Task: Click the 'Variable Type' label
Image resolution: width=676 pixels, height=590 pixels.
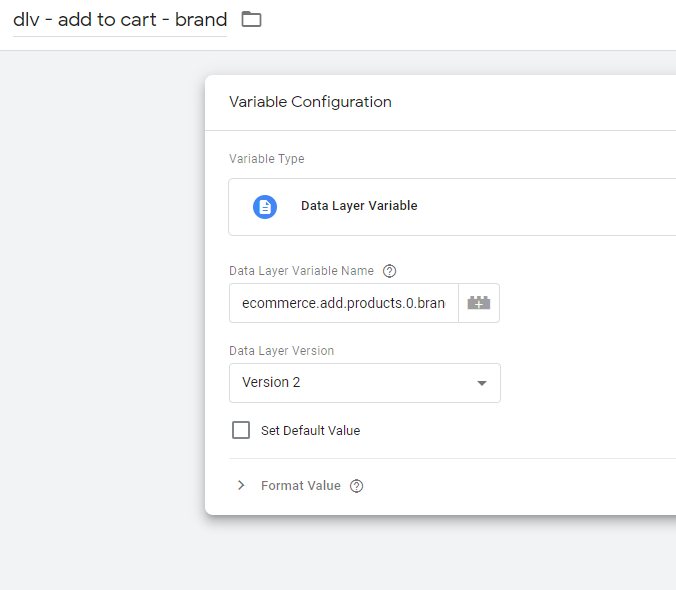Action: click(x=267, y=159)
